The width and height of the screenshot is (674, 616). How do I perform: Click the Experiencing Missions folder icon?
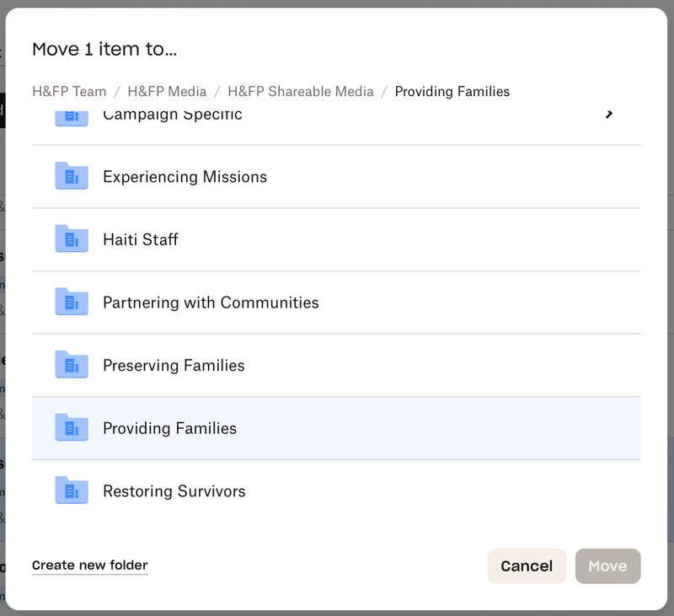(72, 176)
